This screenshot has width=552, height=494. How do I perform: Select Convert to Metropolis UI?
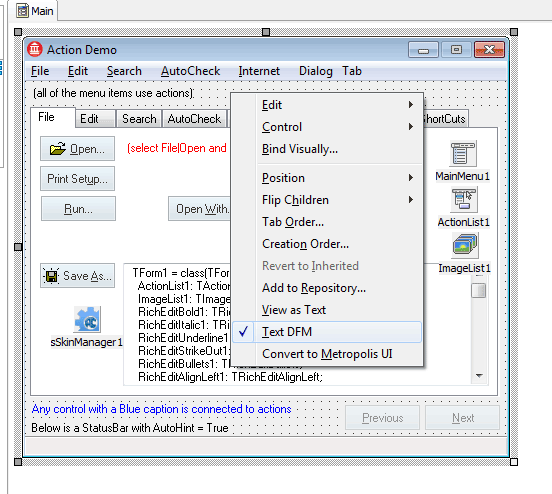click(327, 354)
